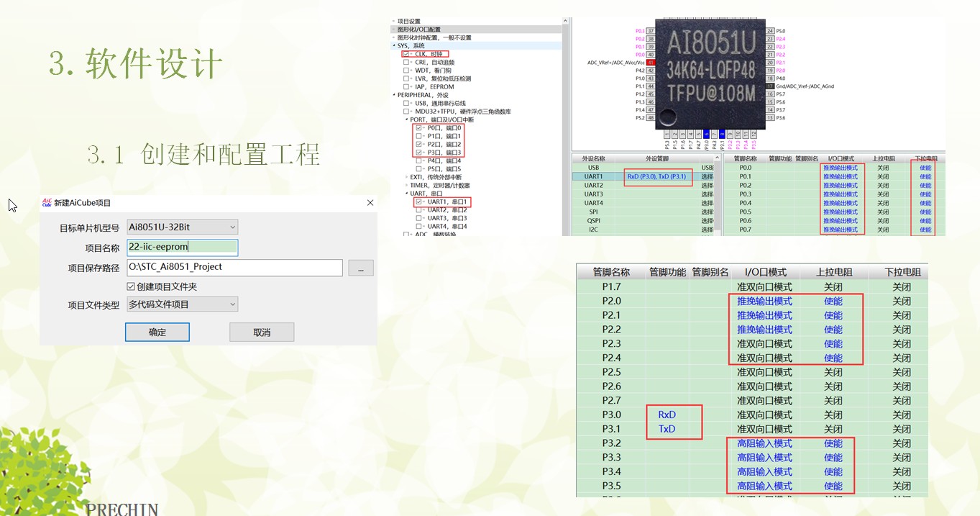Viewport: 980px width, 516px height.
Task: Open the 项目文件类型 dropdown
Action: click(x=182, y=304)
